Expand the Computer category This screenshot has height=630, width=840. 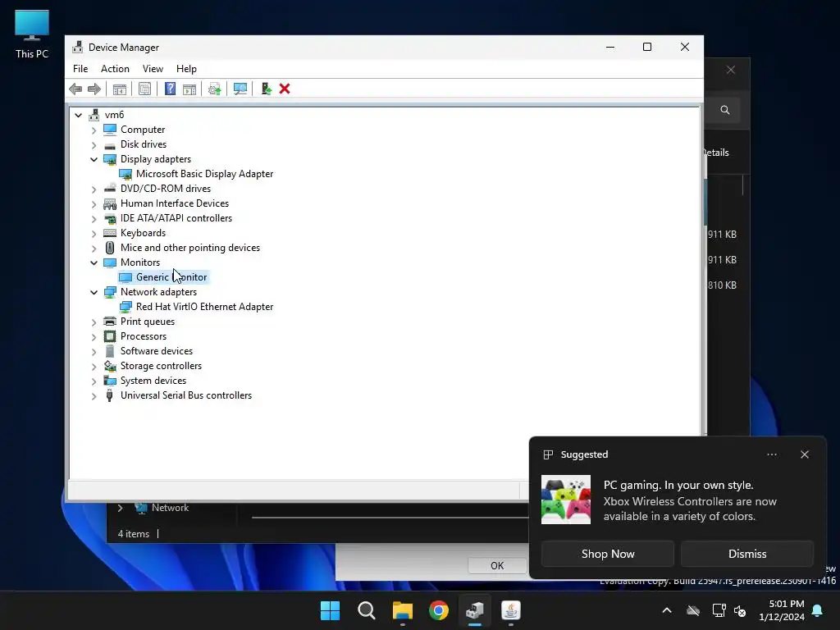coord(94,130)
